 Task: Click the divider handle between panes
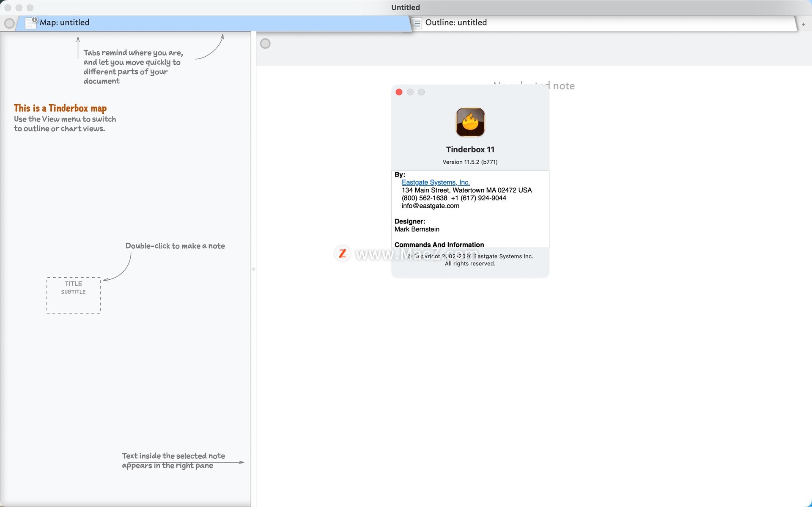point(253,269)
